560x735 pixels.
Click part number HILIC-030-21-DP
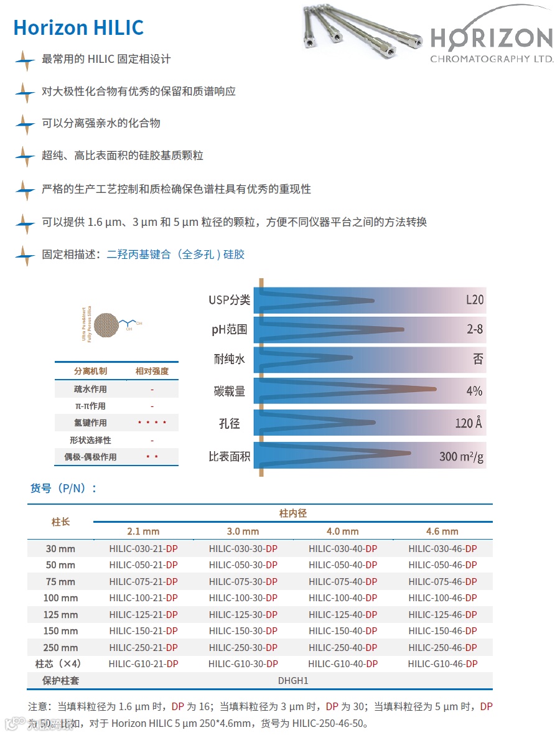click(143, 549)
